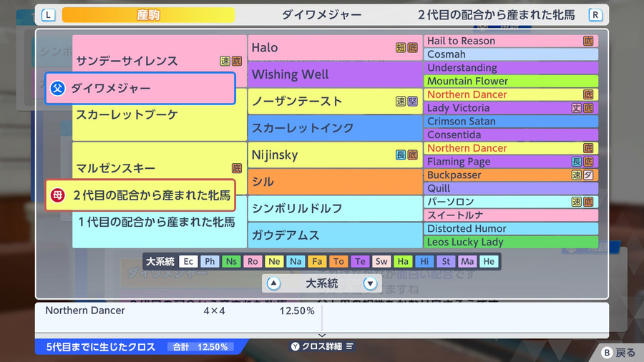
Task: Select the シル pedigree cell
Action: point(335,182)
